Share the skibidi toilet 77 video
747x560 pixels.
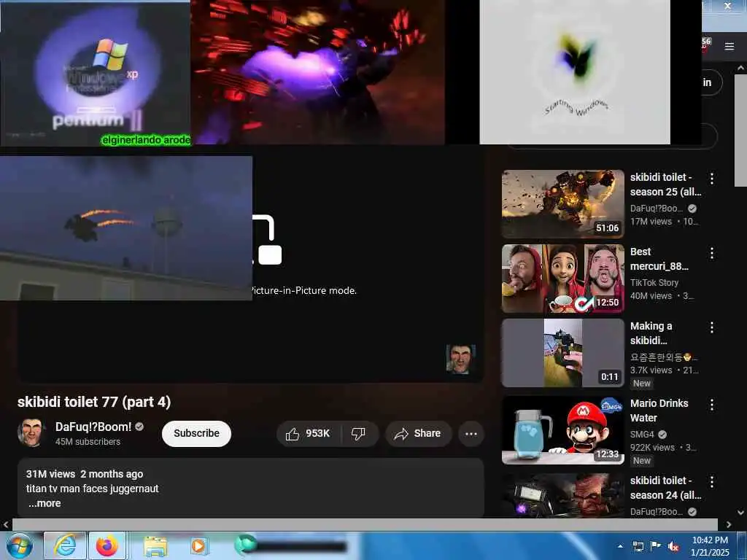(x=418, y=434)
